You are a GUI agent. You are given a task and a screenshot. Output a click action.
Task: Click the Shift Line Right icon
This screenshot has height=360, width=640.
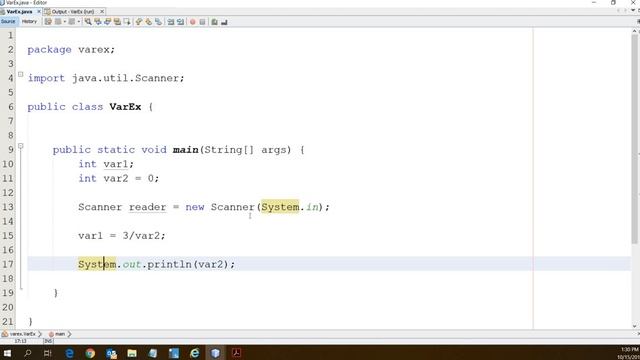click(x=180, y=22)
